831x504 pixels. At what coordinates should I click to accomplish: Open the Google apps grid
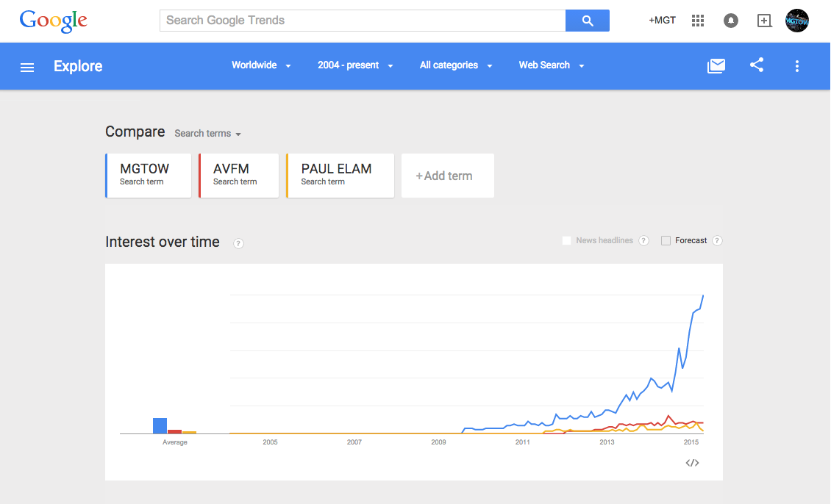tap(698, 21)
